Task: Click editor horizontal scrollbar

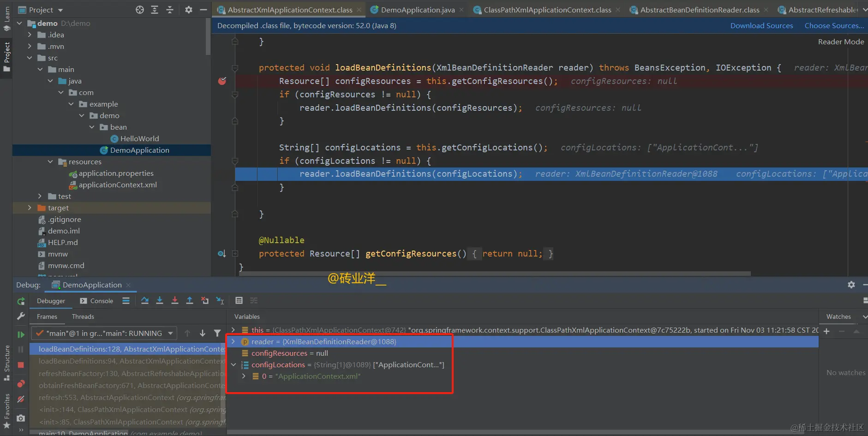Action: click(x=495, y=274)
